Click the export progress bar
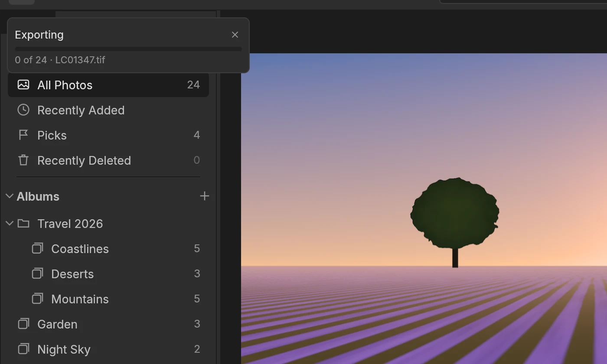Screen dimensions: 607x364 [128, 49]
